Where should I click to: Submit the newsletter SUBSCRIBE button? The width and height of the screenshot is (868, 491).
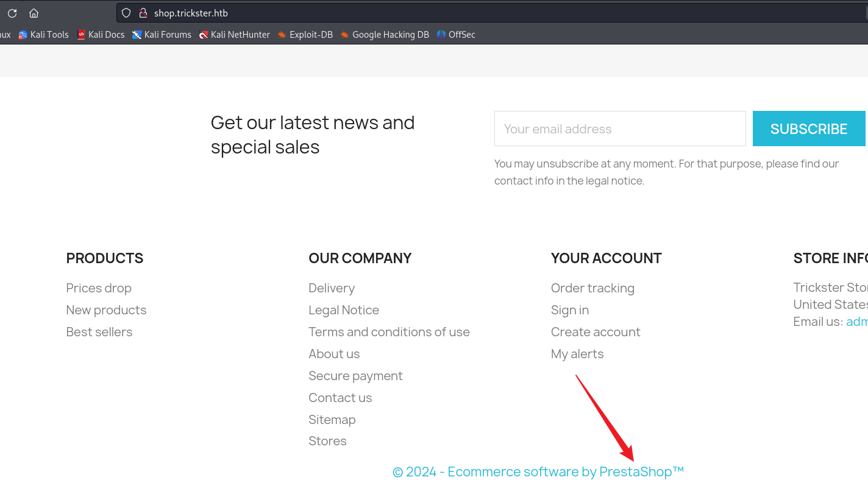pyautogui.click(x=809, y=129)
